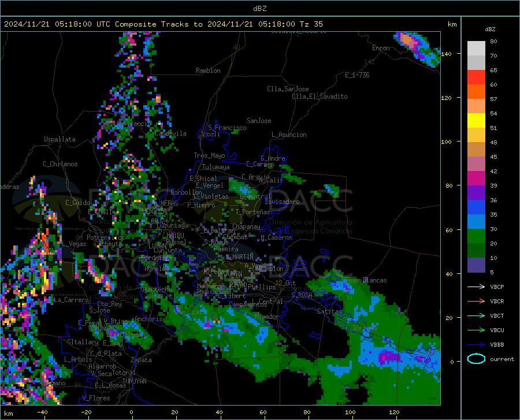Click the Zapata map label

[x=142, y=360]
